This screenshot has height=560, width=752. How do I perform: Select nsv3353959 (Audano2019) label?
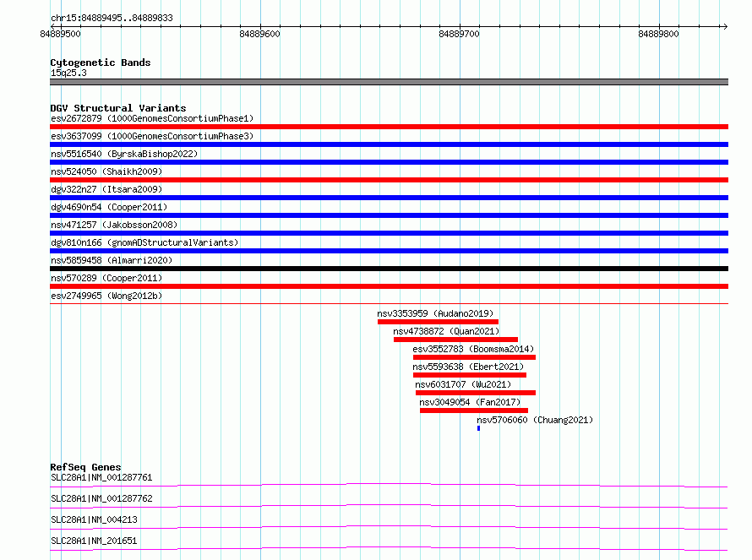435,313
